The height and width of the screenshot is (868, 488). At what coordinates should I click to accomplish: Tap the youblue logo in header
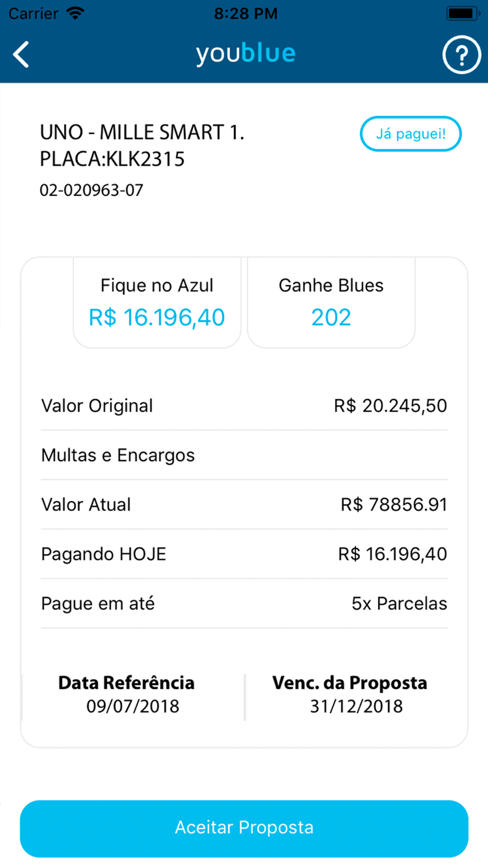[245, 53]
